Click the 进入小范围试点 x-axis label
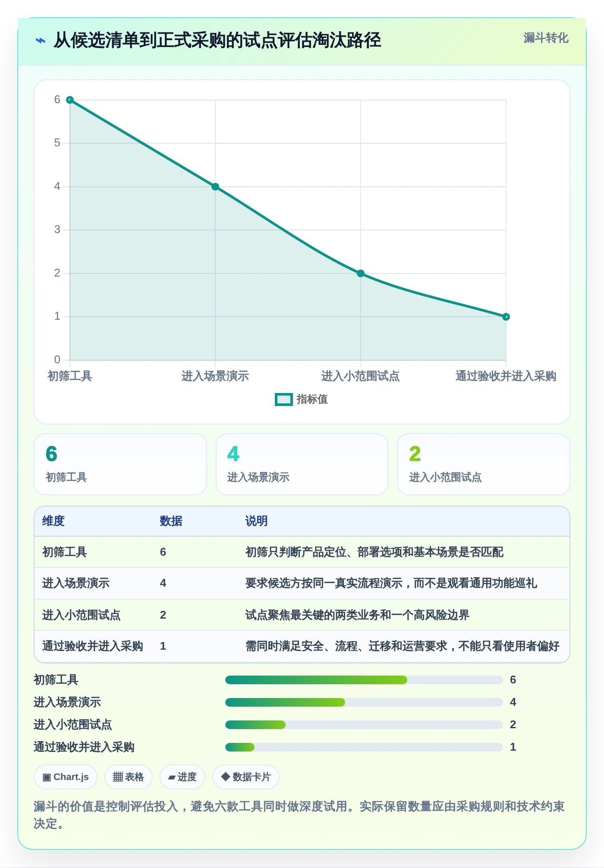 click(361, 376)
